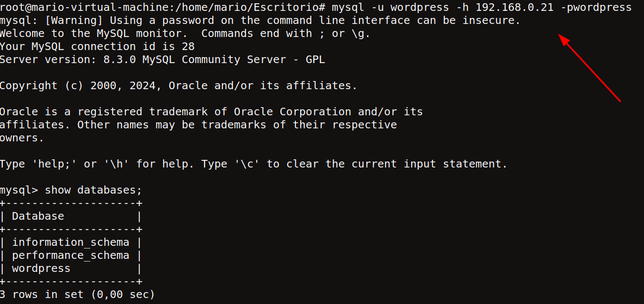Screen dimensions: 644x304
Task: Click the show databases; command
Action: pos(93,190)
